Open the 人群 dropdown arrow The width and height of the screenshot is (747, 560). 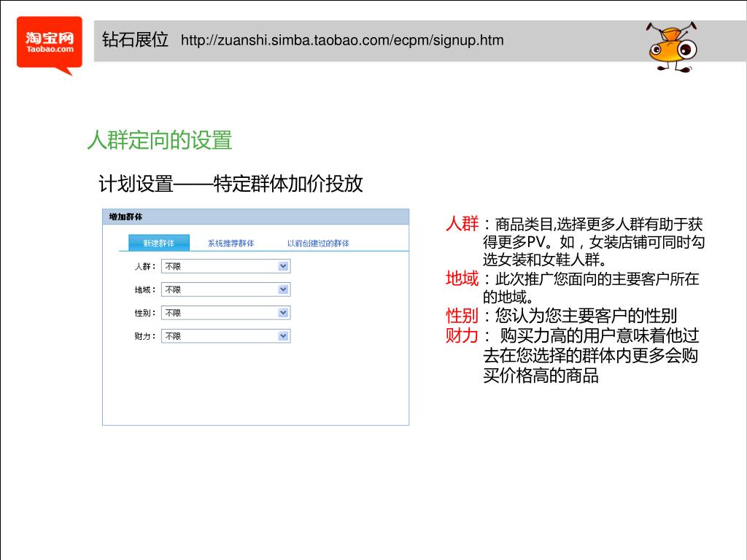coord(283,266)
